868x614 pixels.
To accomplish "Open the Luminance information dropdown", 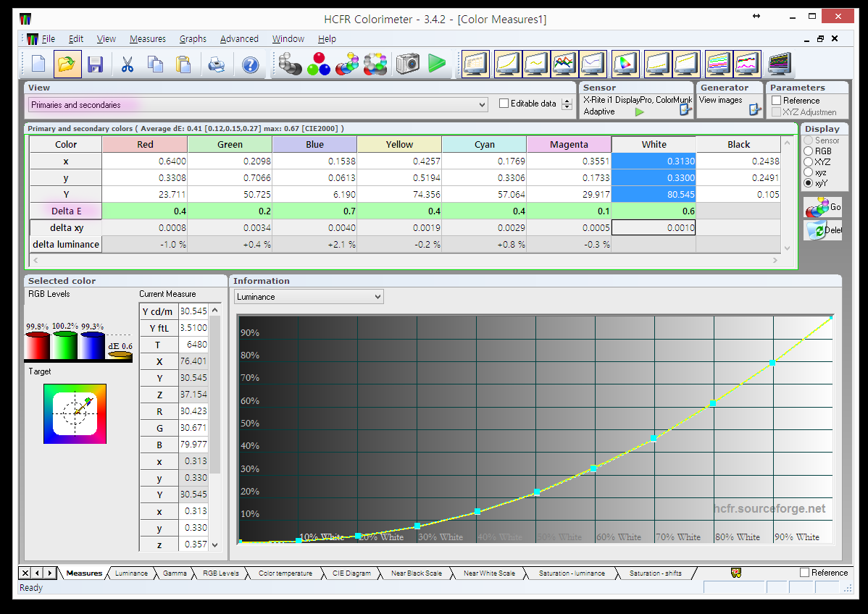I will [x=377, y=297].
